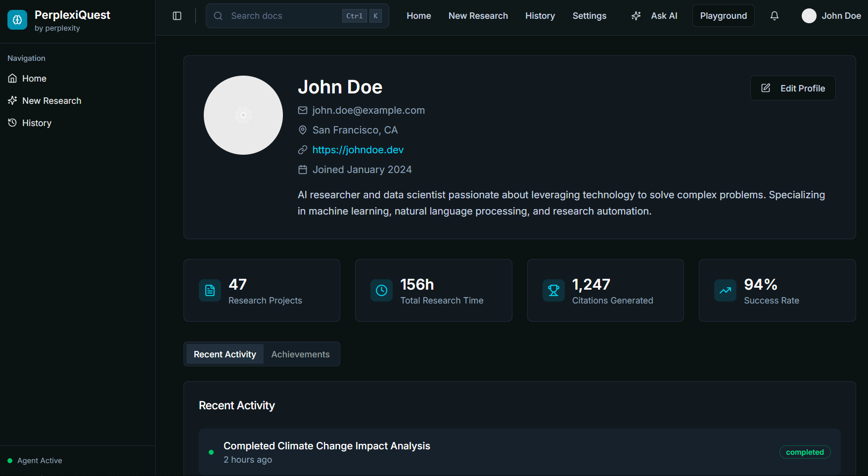
Task: Click the Ask AI label
Action: [664, 16]
